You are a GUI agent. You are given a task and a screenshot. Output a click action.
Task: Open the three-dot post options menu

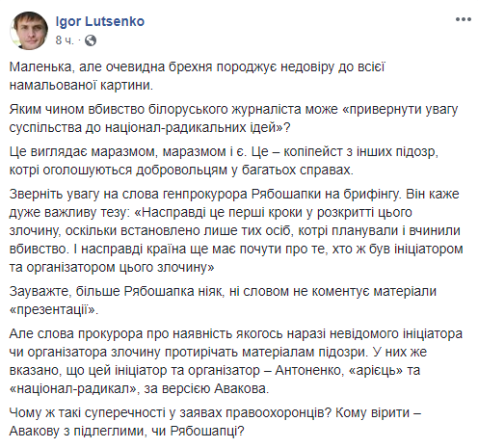click(x=463, y=19)
